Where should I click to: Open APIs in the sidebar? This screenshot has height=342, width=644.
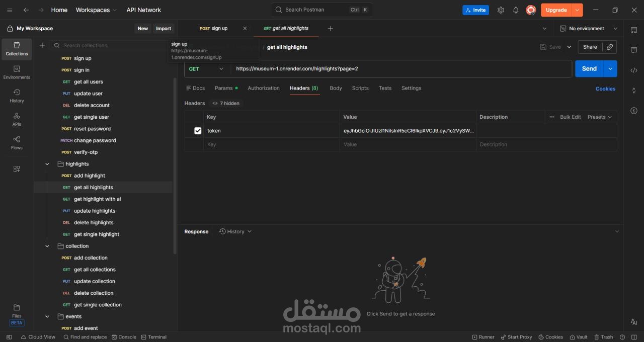(17, 119)
